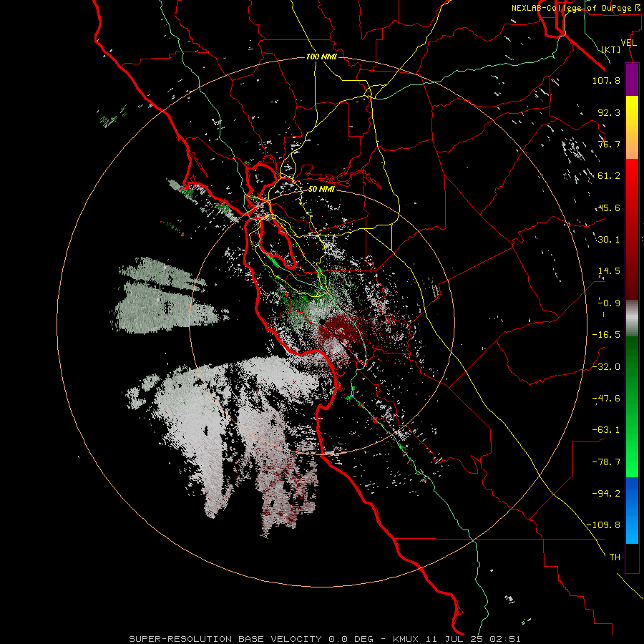Click the -32.0 velocity scale value
Image resolution: width=644 pixels, height=644 pixels.
tap(606, 367)
